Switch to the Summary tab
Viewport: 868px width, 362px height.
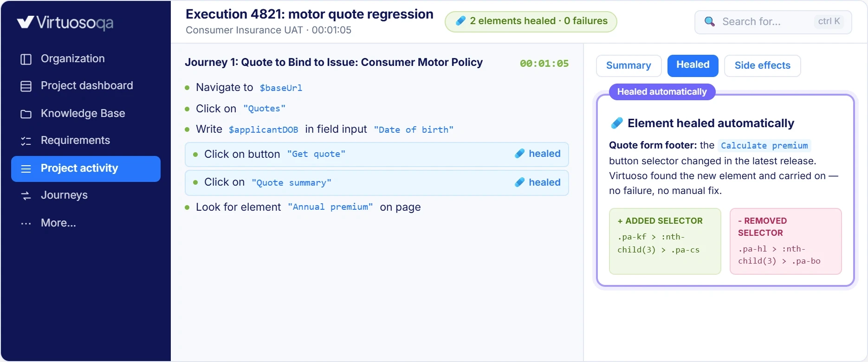[x=628, y=65]
